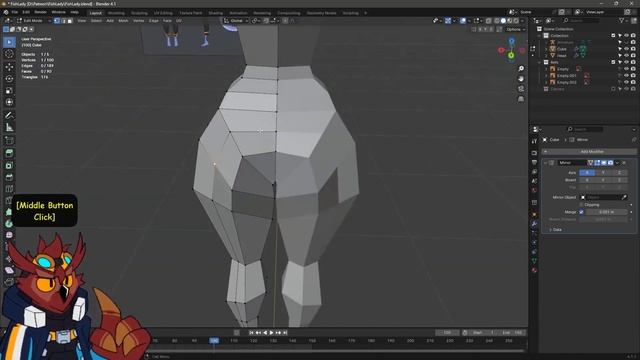
Task: Toggle Mirror Axis X button
Action: (587, 173)
